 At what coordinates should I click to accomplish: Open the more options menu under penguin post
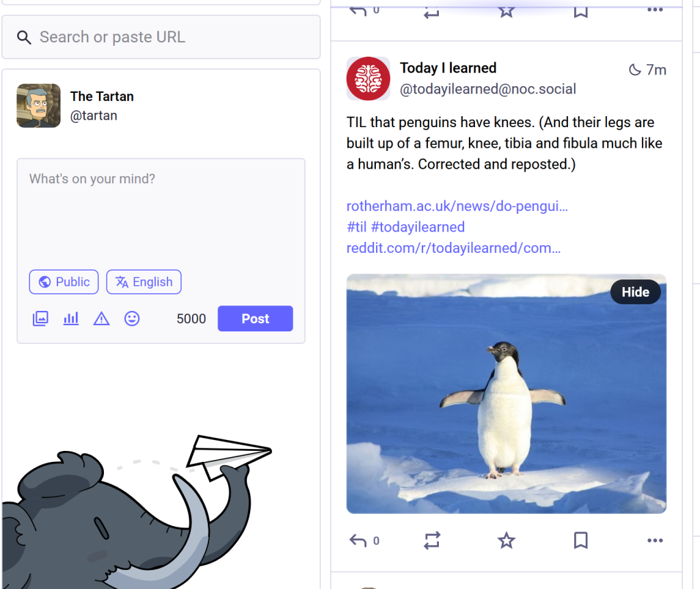point(654,540)
